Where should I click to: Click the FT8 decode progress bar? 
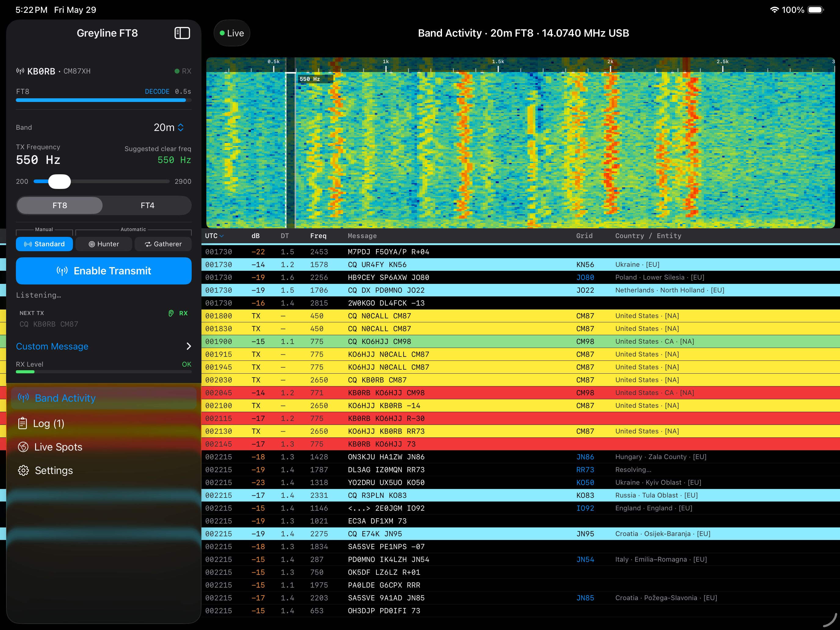click(x=104, y=100)
